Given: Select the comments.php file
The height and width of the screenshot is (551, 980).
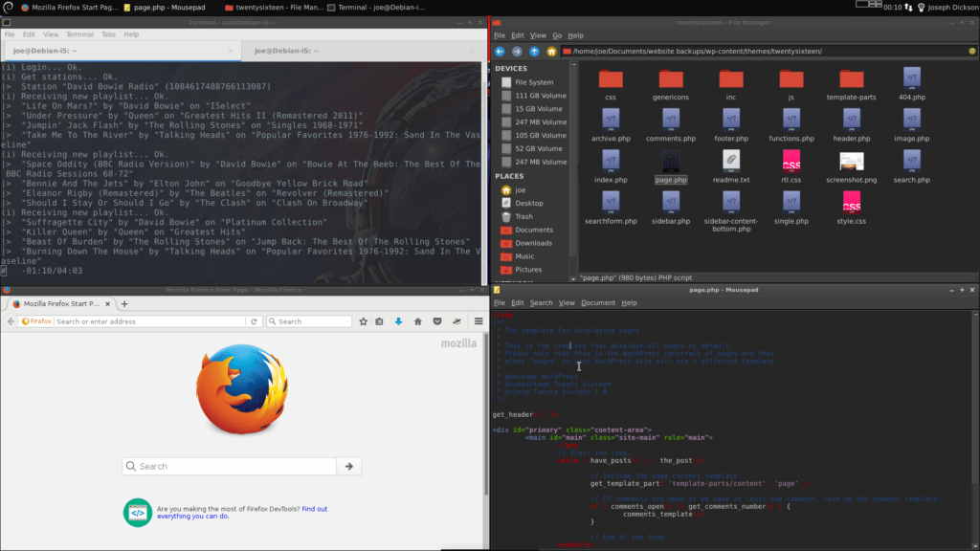Looking at the screenshot, I should click(x=671, y=125).
